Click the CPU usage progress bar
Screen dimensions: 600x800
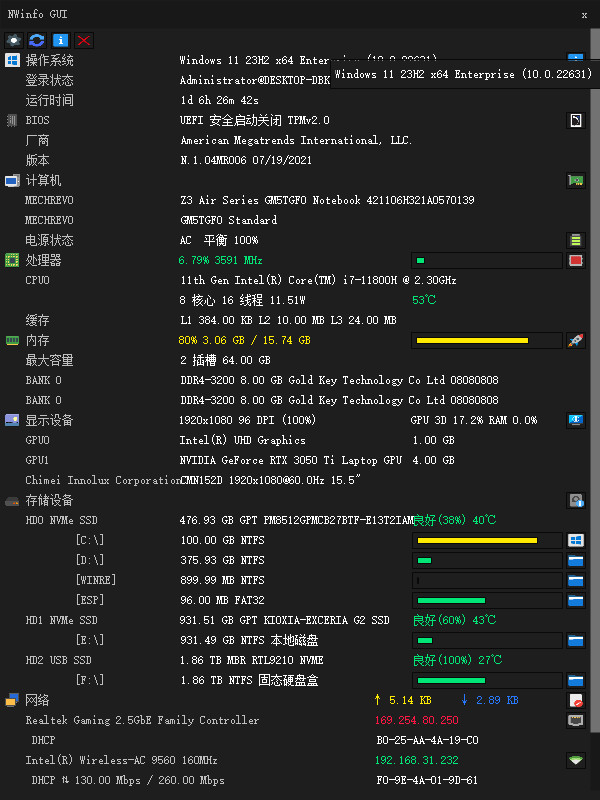tap(487, 260)
